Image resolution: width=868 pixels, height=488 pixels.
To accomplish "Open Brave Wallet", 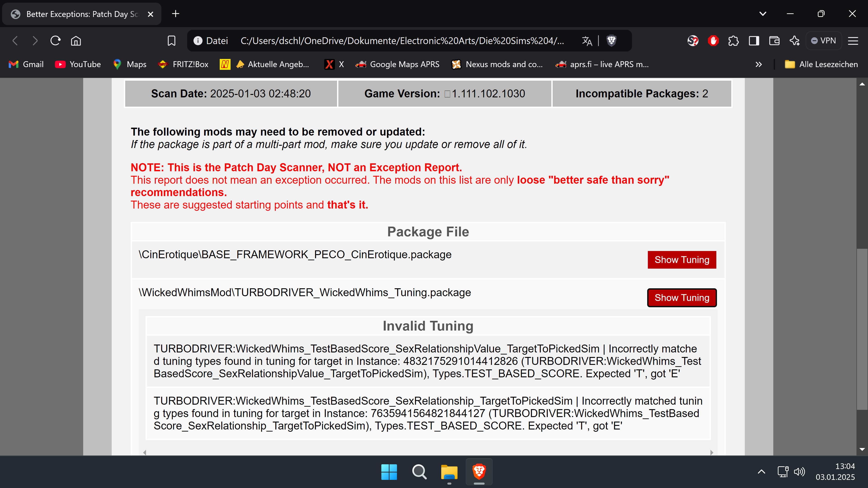I will 774,40.
